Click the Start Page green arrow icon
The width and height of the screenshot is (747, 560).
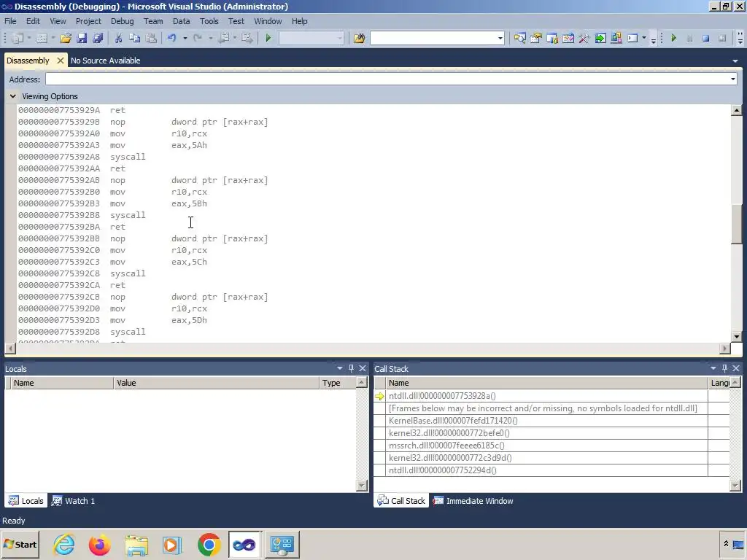tap(600, 38)
